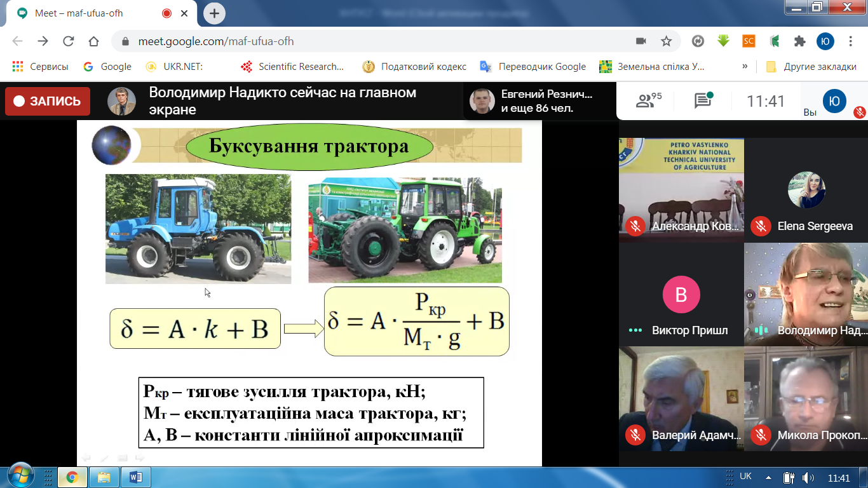Open the Сервисы apps bookmark
This screenshot has height=488, width=868.
tap(40, 67)
